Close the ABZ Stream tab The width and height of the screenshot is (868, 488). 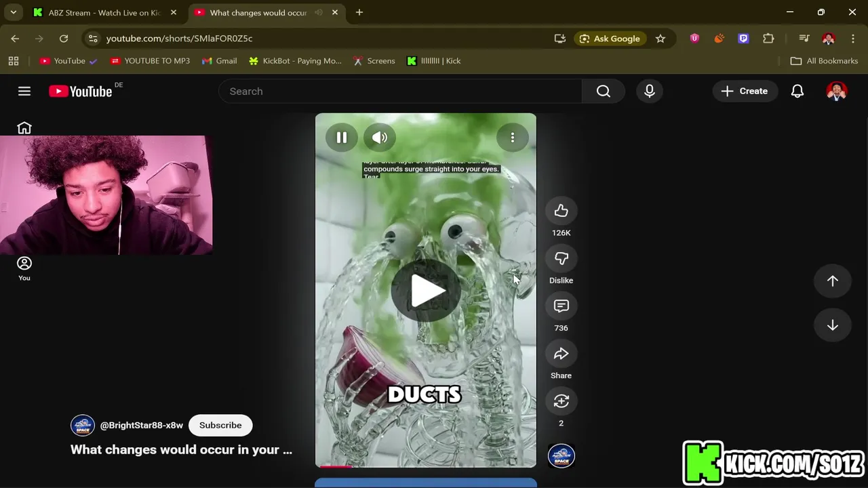click(174, 12)
